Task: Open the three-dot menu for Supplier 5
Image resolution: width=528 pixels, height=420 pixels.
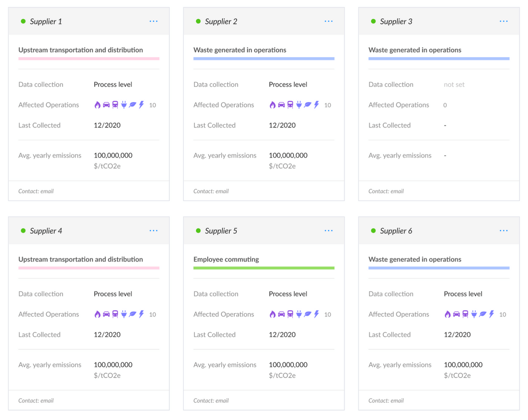Action: tap(329, 231)
